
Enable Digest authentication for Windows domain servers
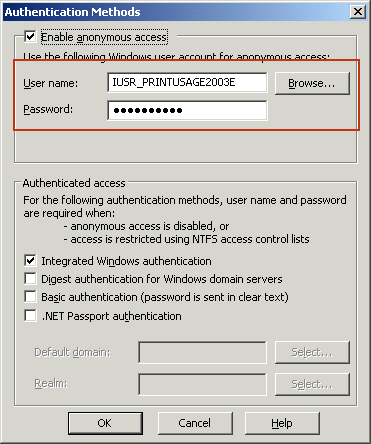[x=30, y=278]
